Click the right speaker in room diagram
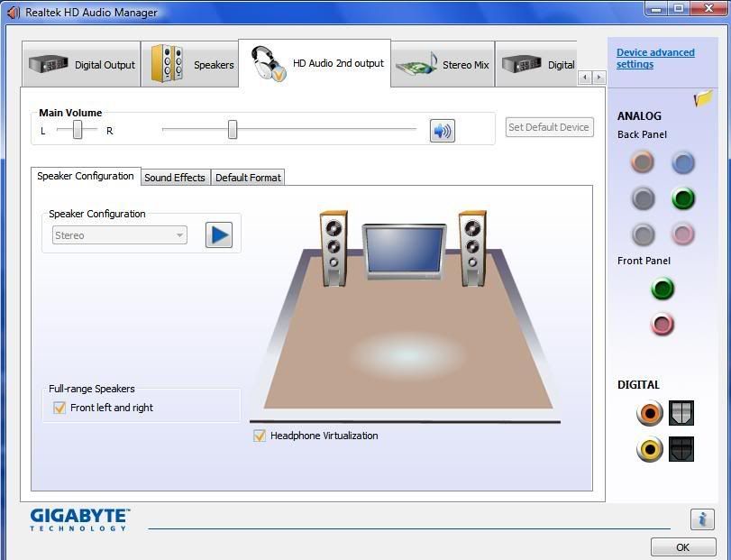 [472, 248]
